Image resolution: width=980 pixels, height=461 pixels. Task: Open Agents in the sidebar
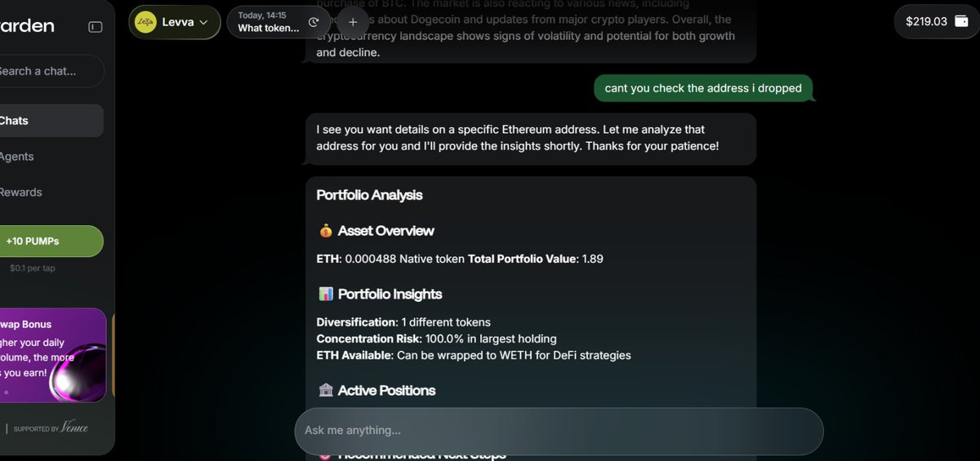(x=16, y=157)
